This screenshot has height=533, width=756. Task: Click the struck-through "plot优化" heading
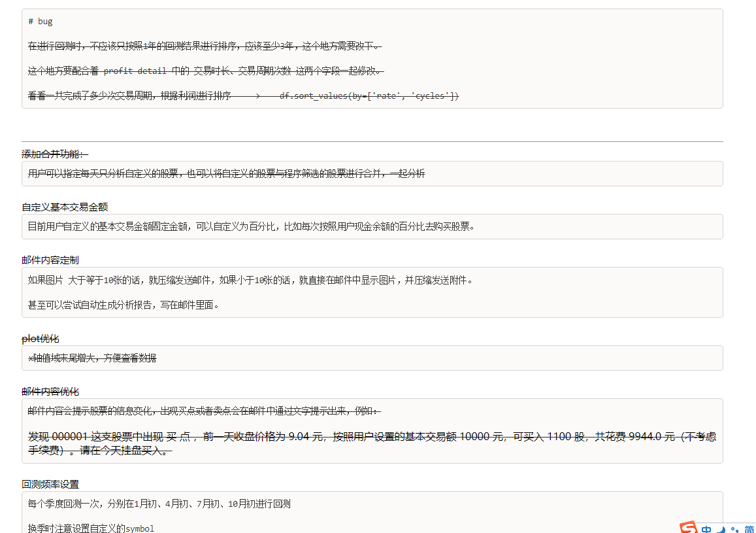tap(39, 339)
